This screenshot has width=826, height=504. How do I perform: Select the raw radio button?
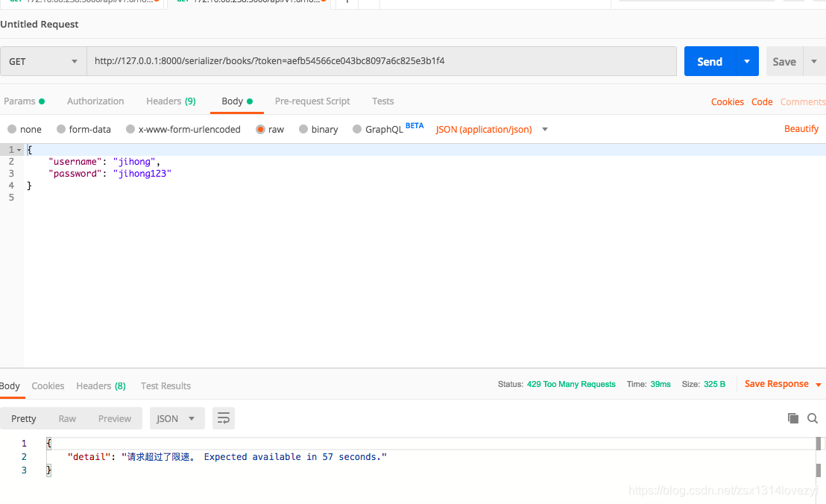click(260, 129)
